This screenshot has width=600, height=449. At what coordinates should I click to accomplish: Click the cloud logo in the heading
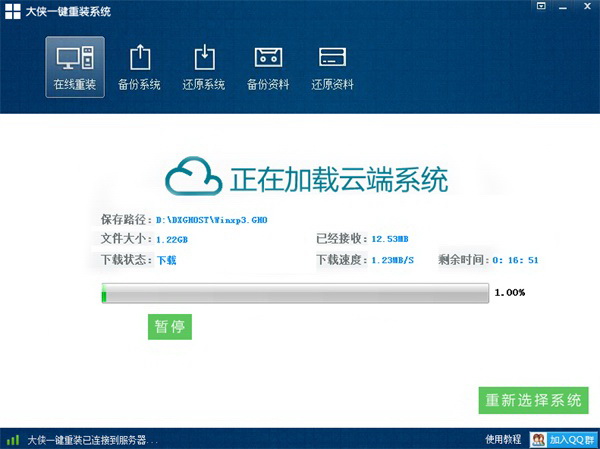194,176
